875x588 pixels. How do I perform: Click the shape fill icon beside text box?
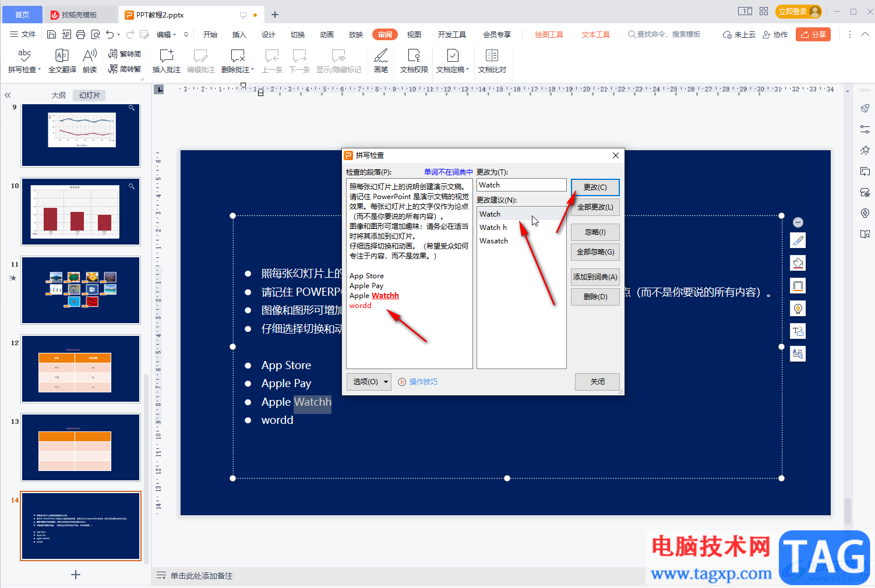coord(798,263)
